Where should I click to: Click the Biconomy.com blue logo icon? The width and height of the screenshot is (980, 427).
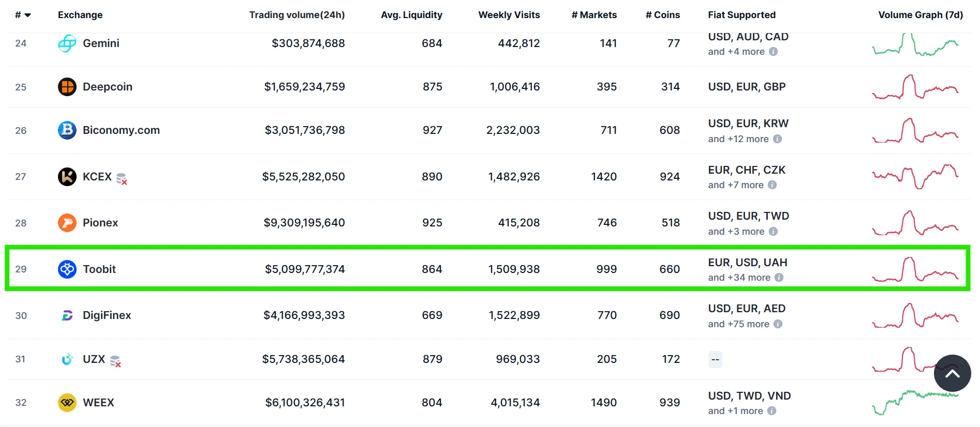[67, 130]
